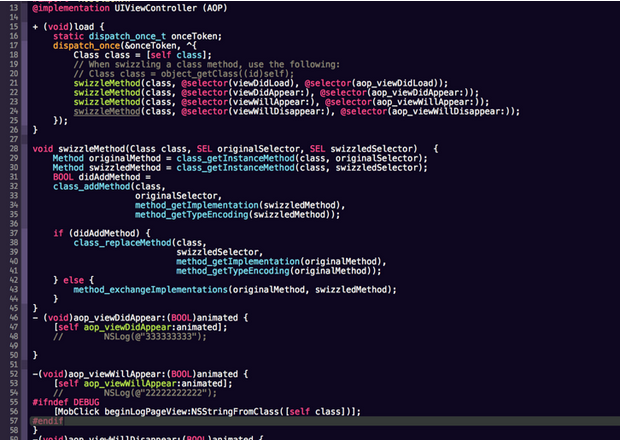Click method_getTypeEncoding(originalMethod)

[x=274, y=271]
